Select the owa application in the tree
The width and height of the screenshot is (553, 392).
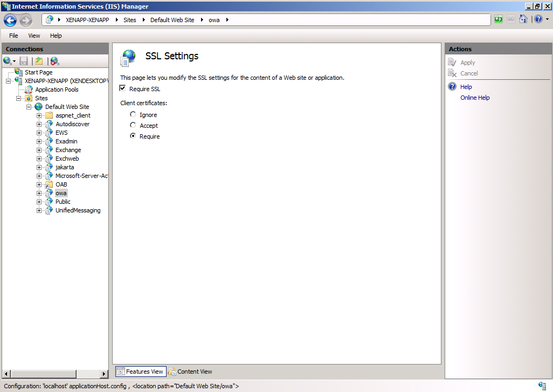coord(61,194)
